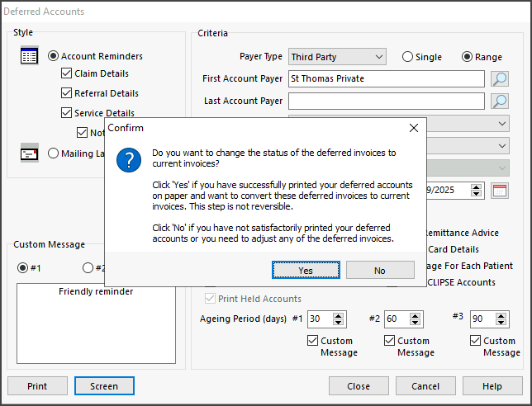Select the Single radio option
The height and width of the screenshot is (406, 532).
[x=407, y=57]
